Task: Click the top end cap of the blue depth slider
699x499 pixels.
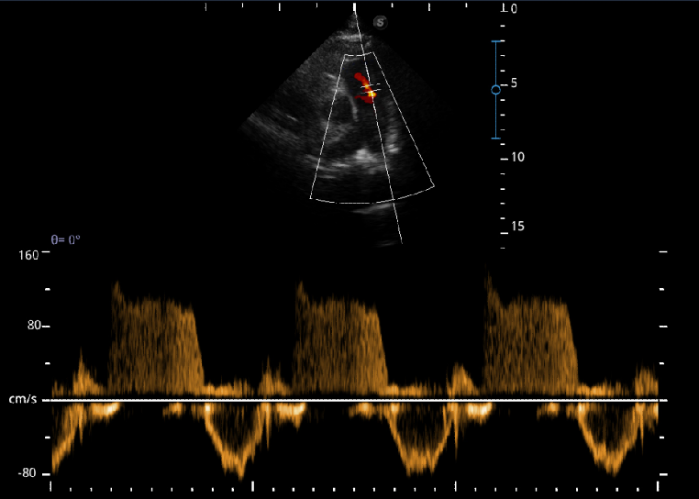Action: [x=498, y=41]
